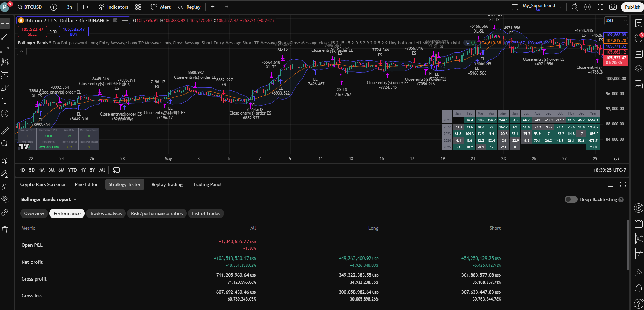Click the BTCUSD symbol search field
644x310 pixels.
coord(30,7)
